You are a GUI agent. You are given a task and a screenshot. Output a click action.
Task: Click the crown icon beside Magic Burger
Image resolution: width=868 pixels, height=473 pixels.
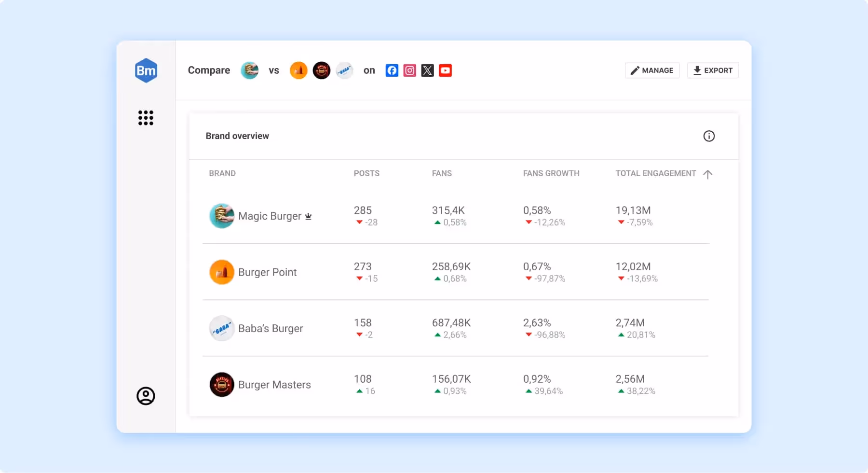coord(308,216)
